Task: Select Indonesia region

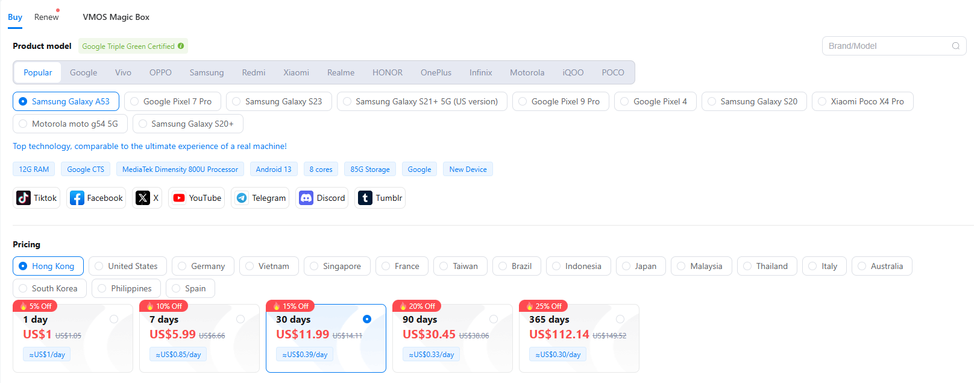Action: pyautogui.click(x=579, y=266)
